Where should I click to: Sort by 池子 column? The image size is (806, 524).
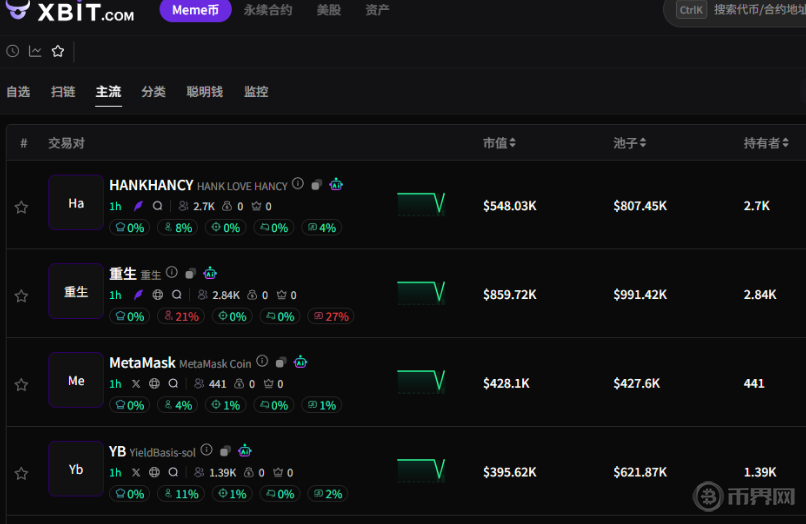click(x=629, y=143)
